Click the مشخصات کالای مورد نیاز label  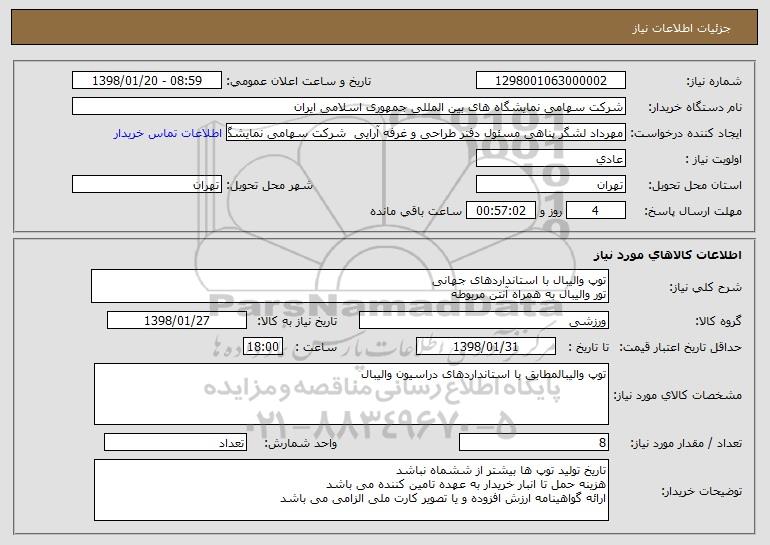click(678, 395)
